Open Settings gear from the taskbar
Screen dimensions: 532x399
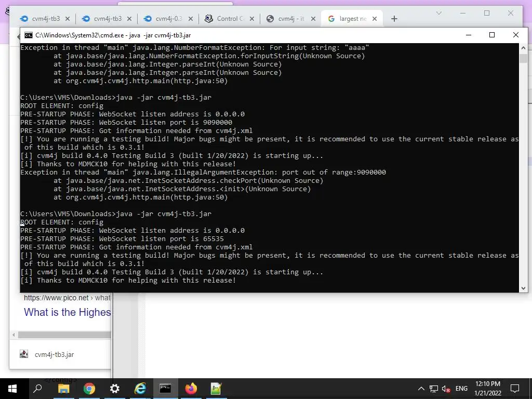point(114,389)
